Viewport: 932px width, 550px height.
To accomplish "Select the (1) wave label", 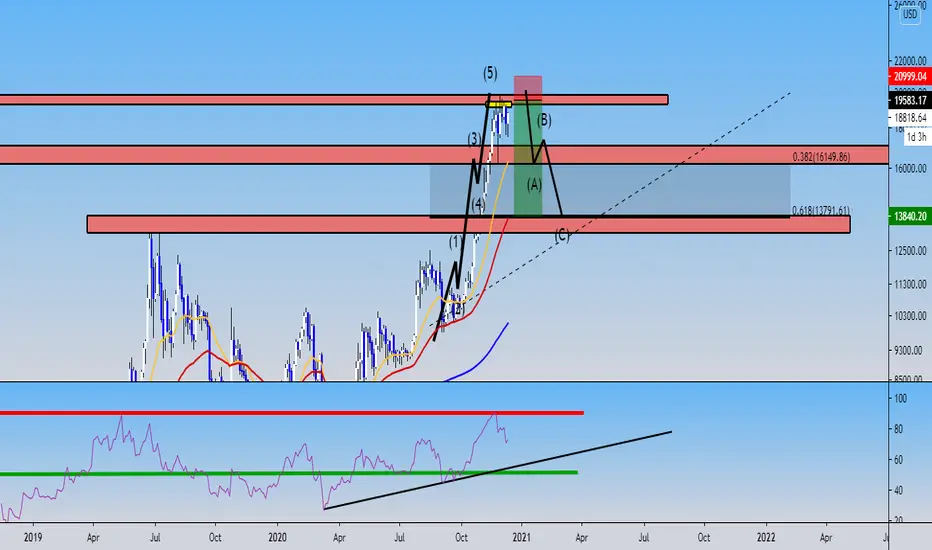I will click(455, 242).
